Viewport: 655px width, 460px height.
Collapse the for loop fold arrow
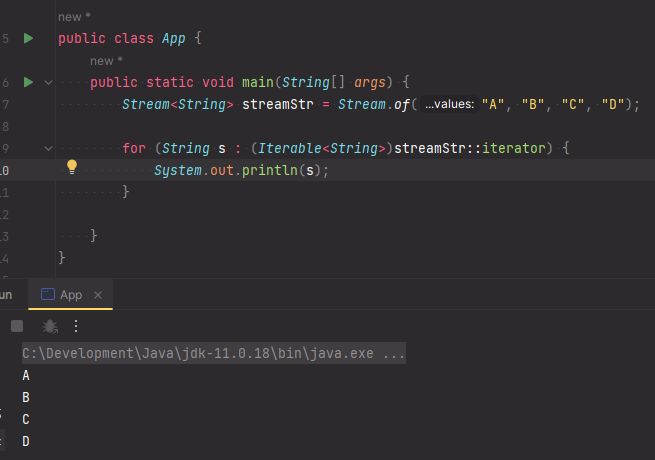pyautogui.click(x=48, y=148)
